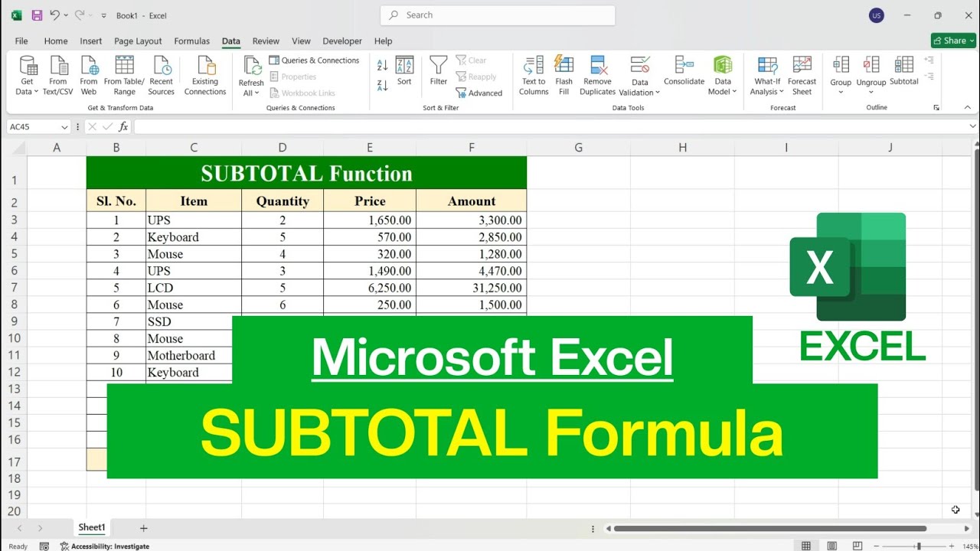980x551 pixels.
Task: Click the Share button
Action: [x=953, y=41]
